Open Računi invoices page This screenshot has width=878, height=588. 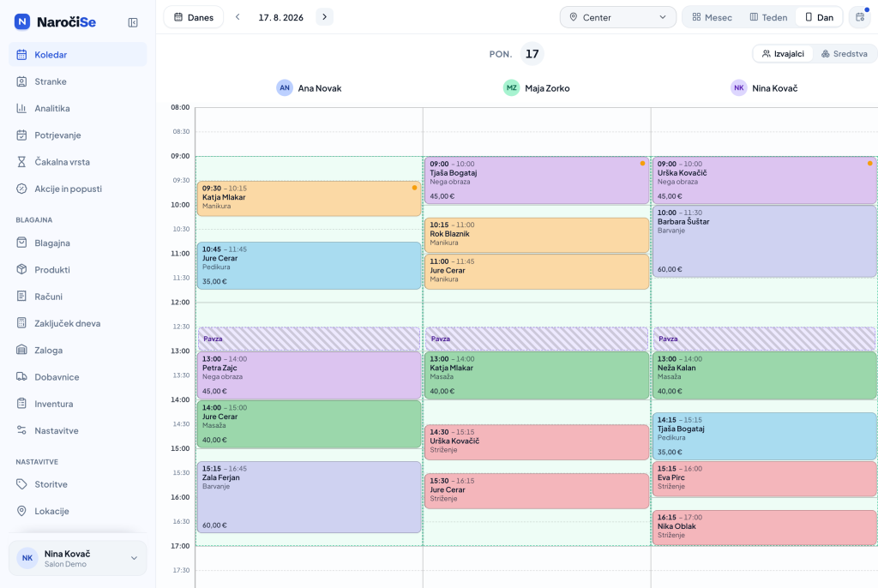click(78, 297)
